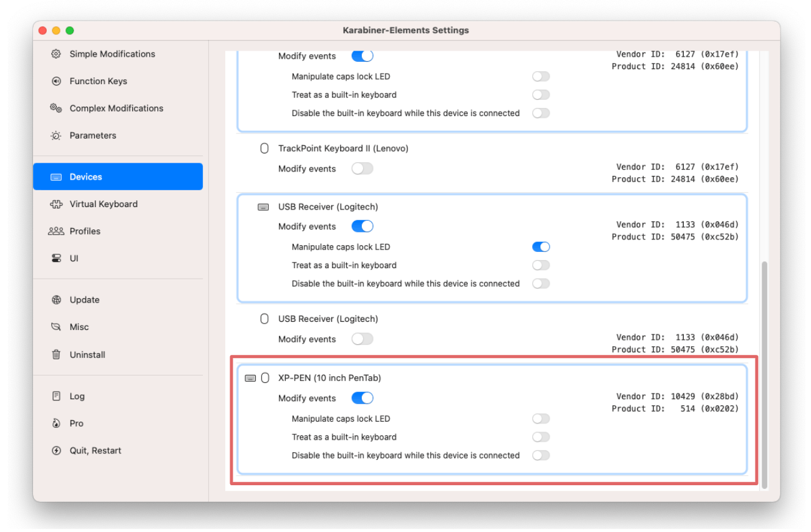Click the UI switches icon in sidebar

pyautogui.click(x=56, y=258)
